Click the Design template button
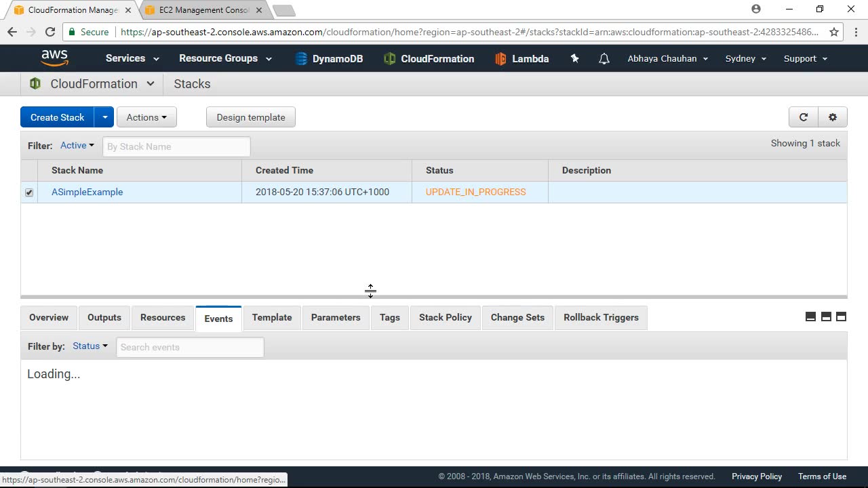The width and height of the screenshot is (868, 488). tap(251, 117)
